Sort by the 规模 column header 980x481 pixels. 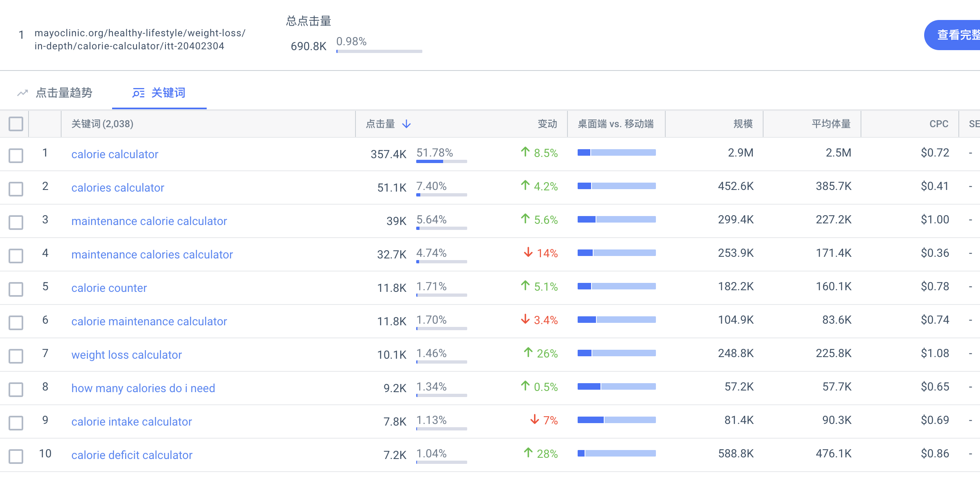click(743, 124)
